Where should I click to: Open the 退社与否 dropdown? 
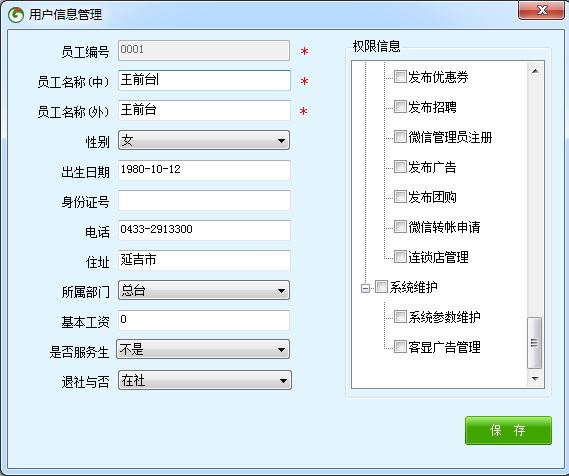click(205, 380)
